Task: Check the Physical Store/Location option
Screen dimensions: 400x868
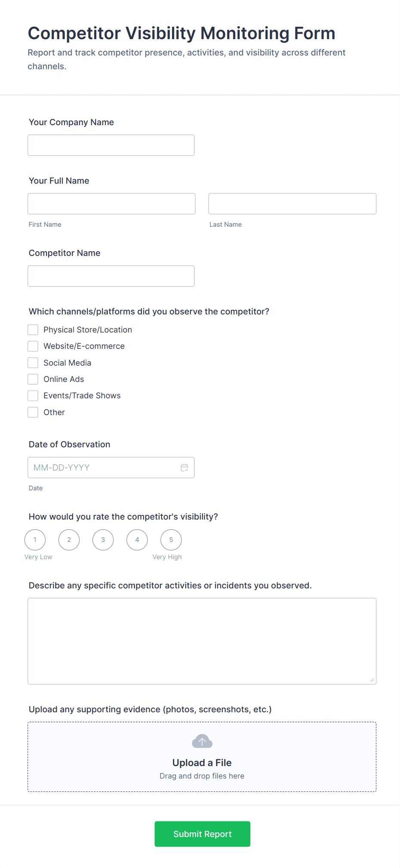Action: [33, 329]
